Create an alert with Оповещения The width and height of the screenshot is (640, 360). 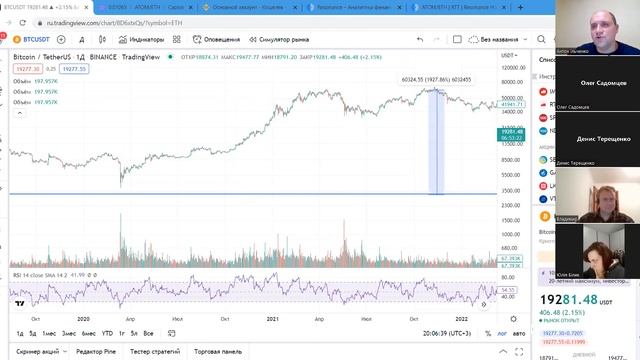click(x=216, y=40)
